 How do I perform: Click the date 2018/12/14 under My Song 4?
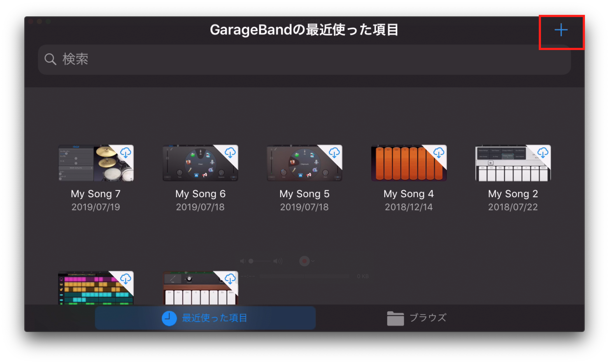409,207
